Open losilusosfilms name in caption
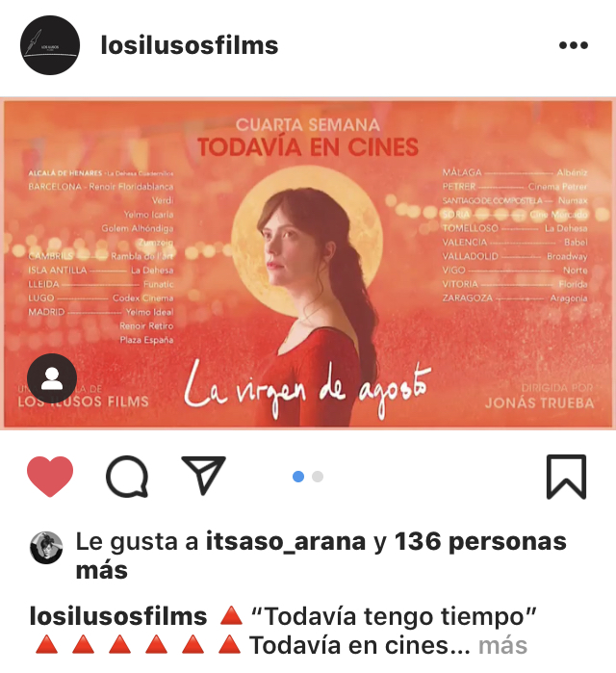 click(118, 616)
